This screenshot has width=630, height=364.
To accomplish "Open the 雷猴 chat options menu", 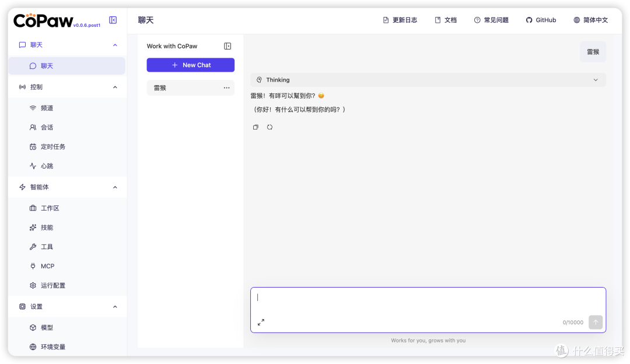I will [x=226, y=87].
